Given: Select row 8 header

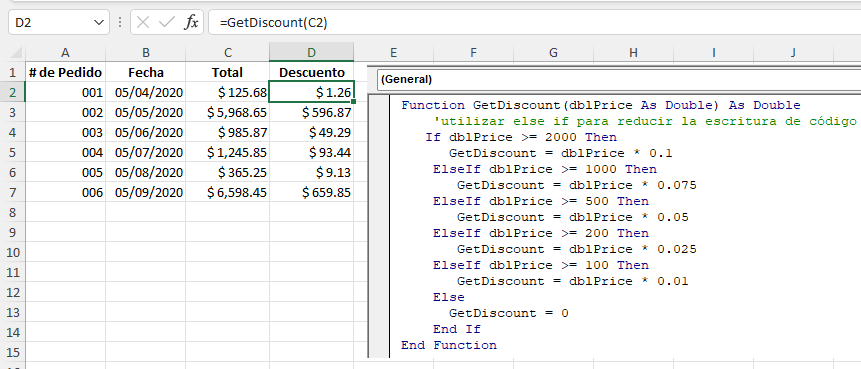Looking at the screenshot, I should tap(12, 213).
